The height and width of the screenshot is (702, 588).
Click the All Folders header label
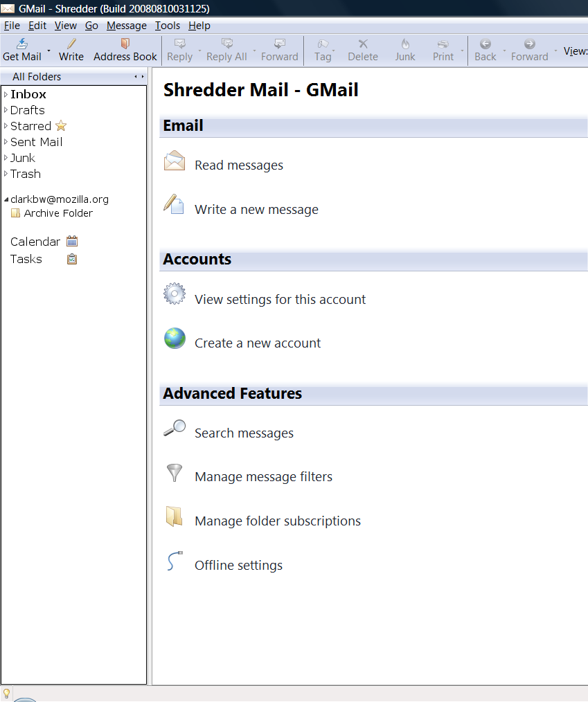pos(37,77)
